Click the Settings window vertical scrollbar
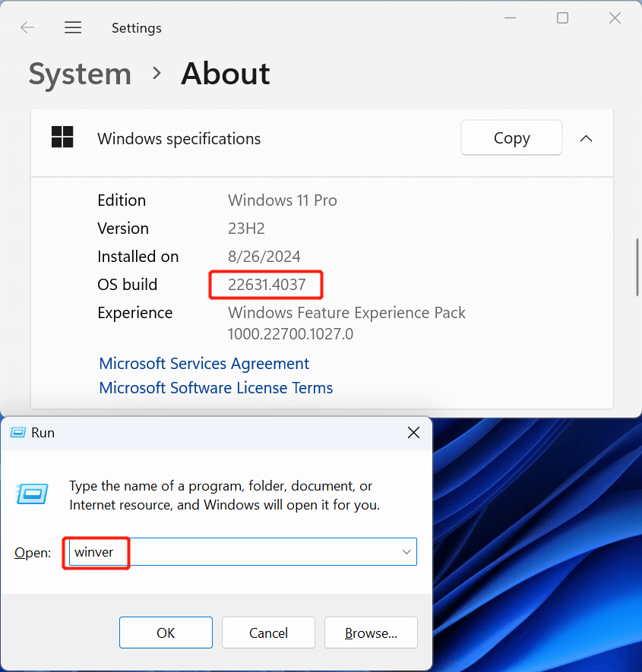642x672 pixels. 637,267
